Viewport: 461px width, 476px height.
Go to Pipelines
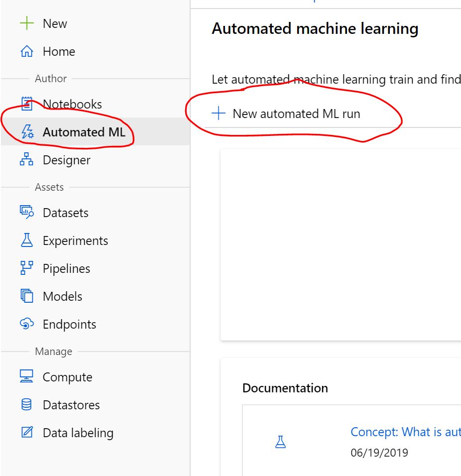tap(67, 269)
